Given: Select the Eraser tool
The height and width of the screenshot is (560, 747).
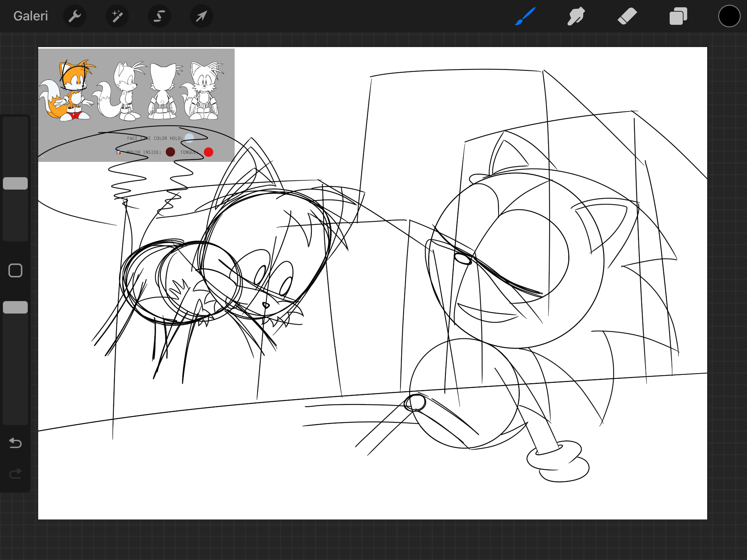Looking at the screenshot, I should (x=627, y=16).
